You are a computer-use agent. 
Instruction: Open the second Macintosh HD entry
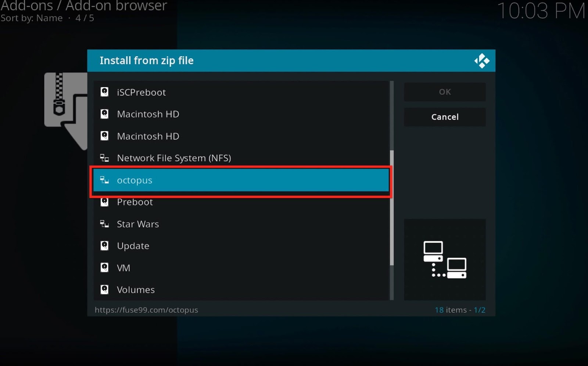(241, 136)
